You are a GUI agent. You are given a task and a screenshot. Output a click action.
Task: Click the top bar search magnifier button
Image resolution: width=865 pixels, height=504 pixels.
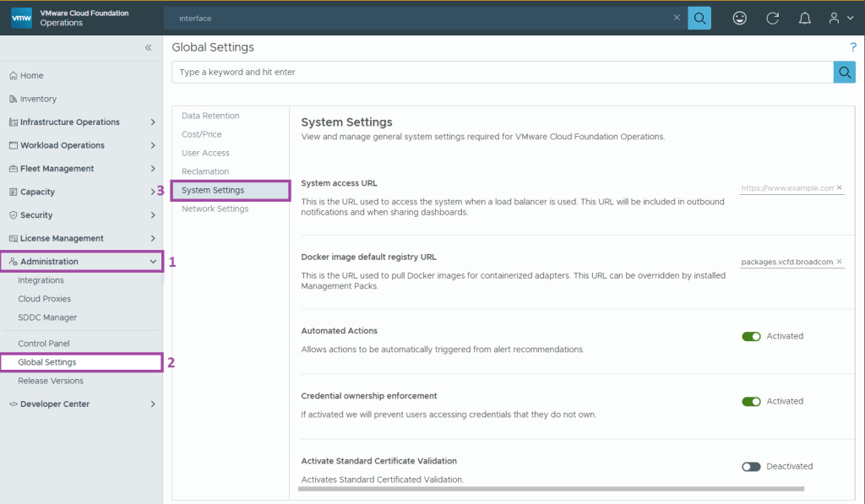(699, 18)
